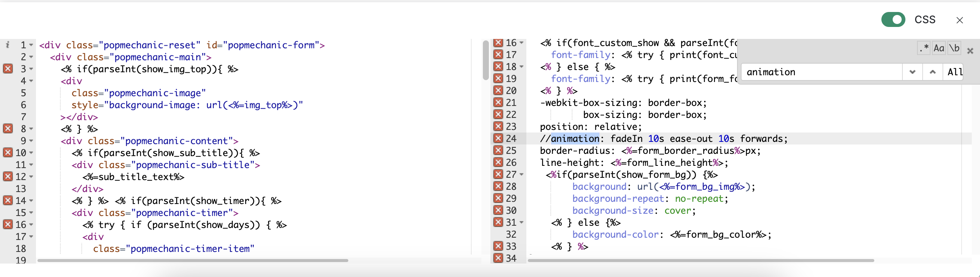Toggle regex search option
The image size is (980, 277).
(x=924, y=48)
